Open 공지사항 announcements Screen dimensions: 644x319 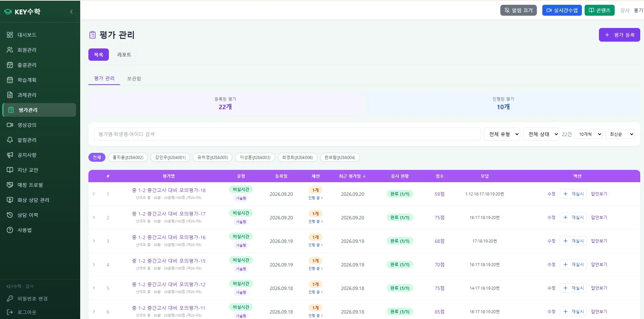coord(39,155)
